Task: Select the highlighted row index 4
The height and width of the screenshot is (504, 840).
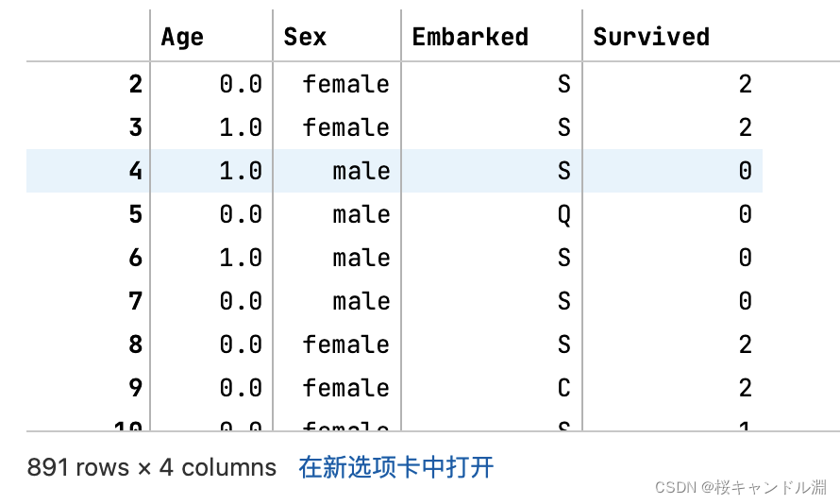Action: 135,171
